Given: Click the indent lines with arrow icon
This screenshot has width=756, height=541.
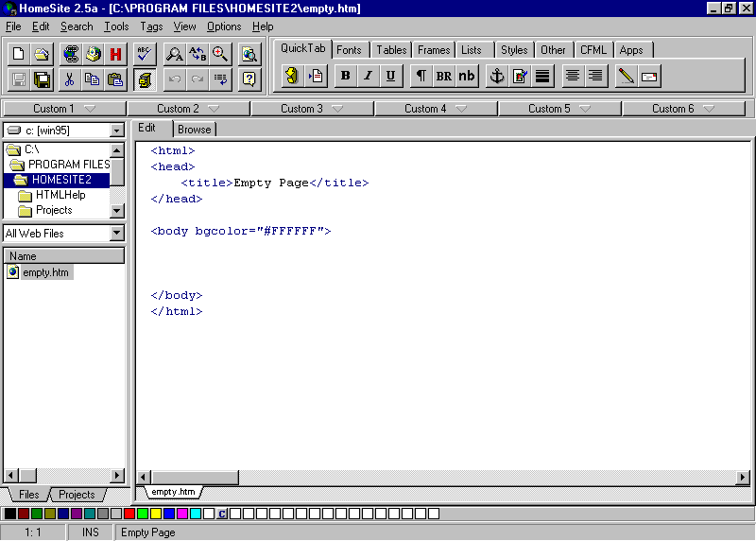Looking at the screenshot, I should tap(220, 79).
